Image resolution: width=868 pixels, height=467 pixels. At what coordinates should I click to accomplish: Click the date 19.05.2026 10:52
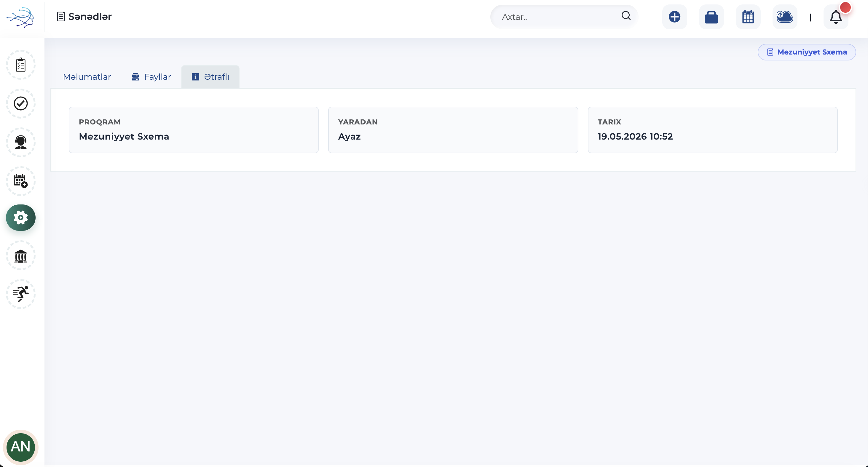pyautogui.click(x=635, y=136)
